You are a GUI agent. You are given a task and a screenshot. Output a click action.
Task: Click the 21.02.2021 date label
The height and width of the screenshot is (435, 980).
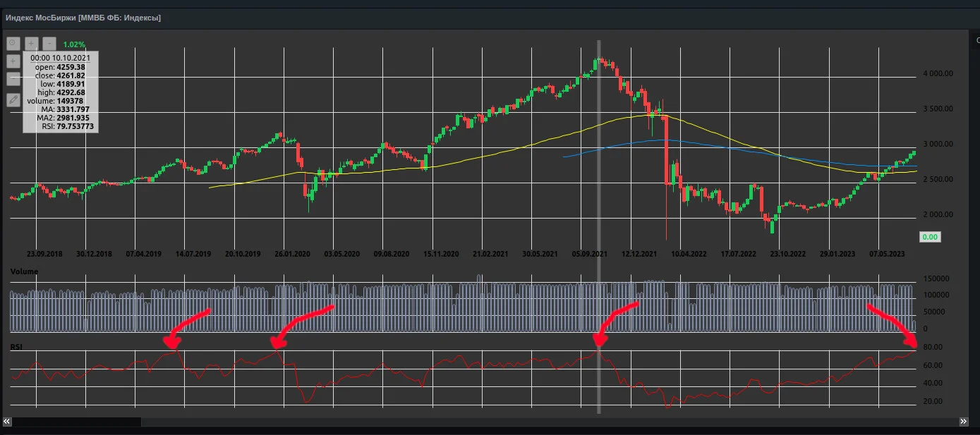tap(490, 253)
